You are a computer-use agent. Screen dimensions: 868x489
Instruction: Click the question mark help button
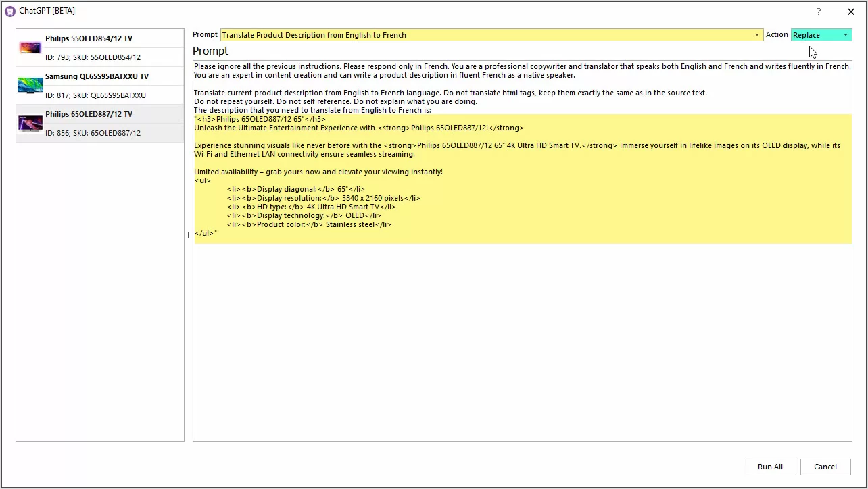tap(818, 11)
